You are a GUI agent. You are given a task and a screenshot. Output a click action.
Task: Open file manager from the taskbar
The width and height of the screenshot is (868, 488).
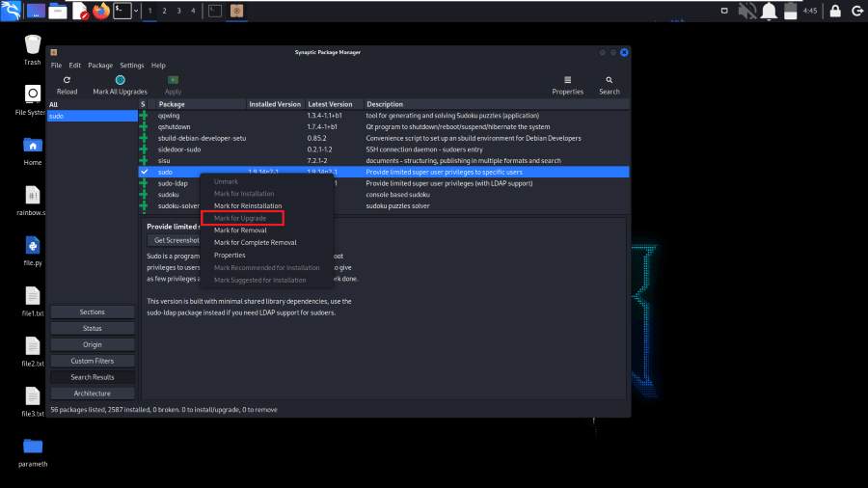tap(58, 11)
